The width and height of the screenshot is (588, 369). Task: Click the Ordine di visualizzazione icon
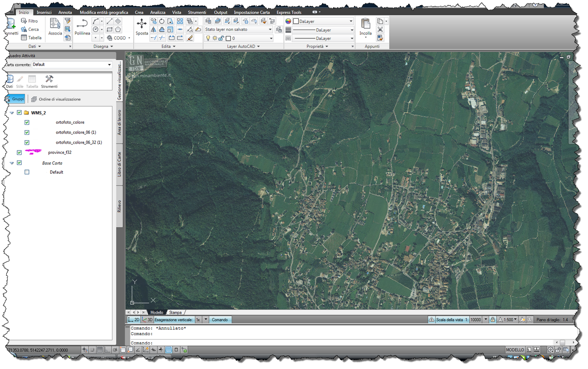(34, 99)
